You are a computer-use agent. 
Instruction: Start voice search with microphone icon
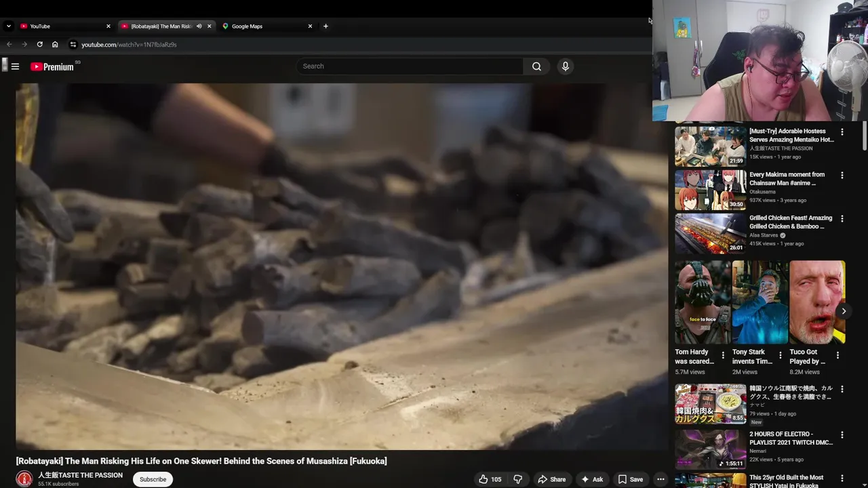point(565,66)
